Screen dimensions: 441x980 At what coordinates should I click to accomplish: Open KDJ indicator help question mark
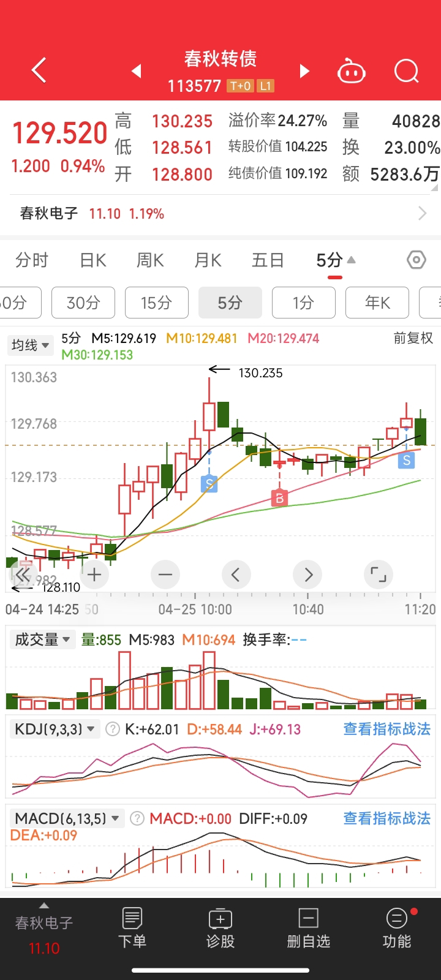point(113,729)
